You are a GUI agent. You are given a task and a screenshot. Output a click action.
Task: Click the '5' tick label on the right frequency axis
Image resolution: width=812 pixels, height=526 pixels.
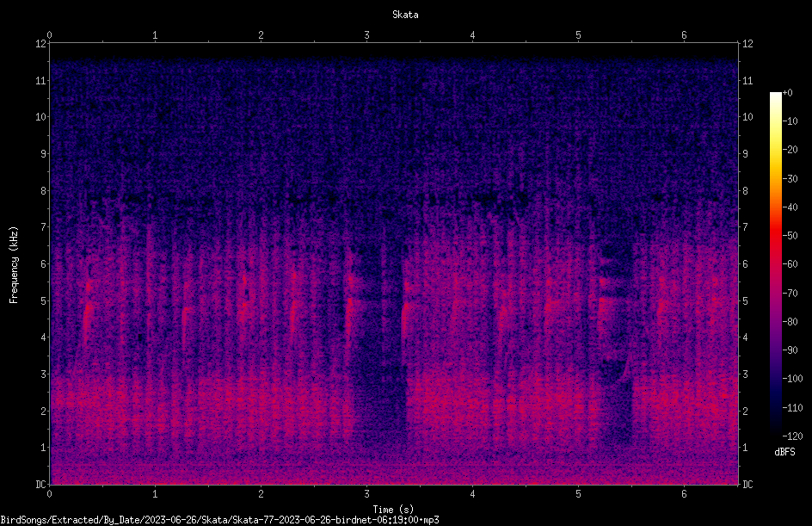tap(745, 301)
